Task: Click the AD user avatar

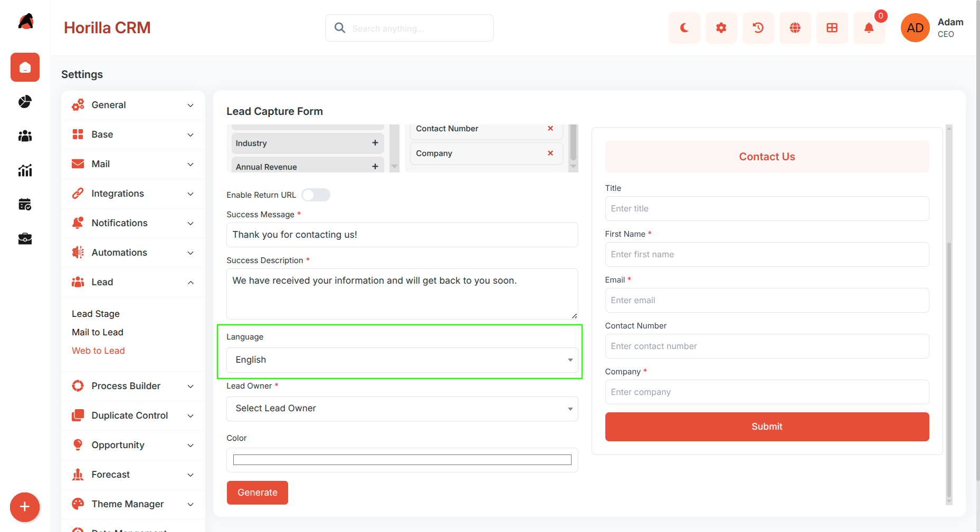Action: click(915, 28)
